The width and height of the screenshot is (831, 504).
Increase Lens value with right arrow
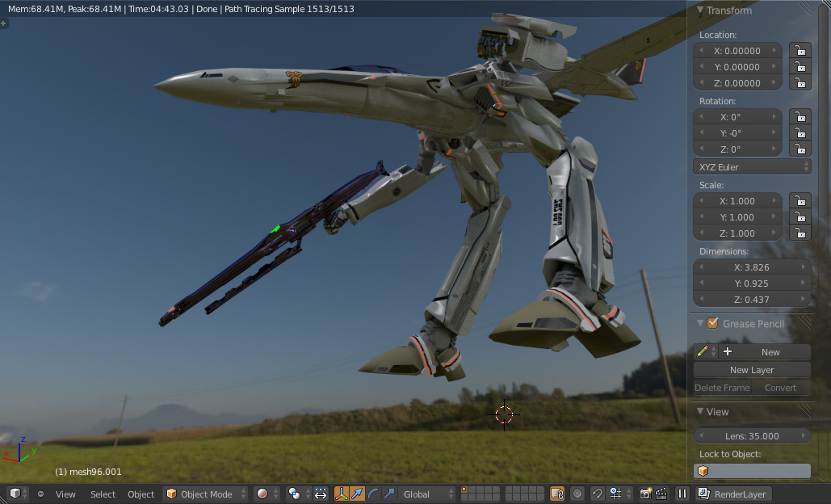pyautogui.click(x=804, y=435)
